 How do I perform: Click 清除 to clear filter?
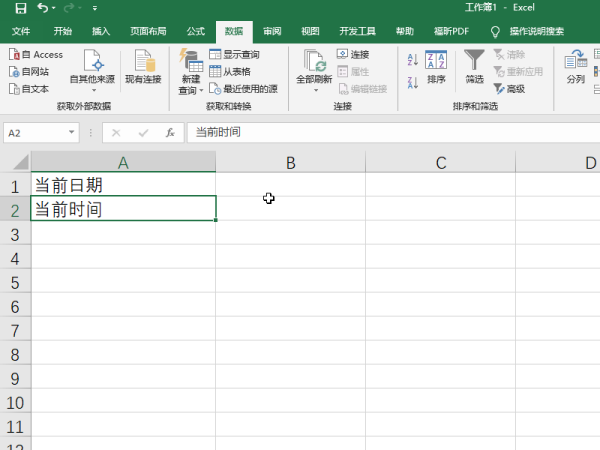(509, 54)
